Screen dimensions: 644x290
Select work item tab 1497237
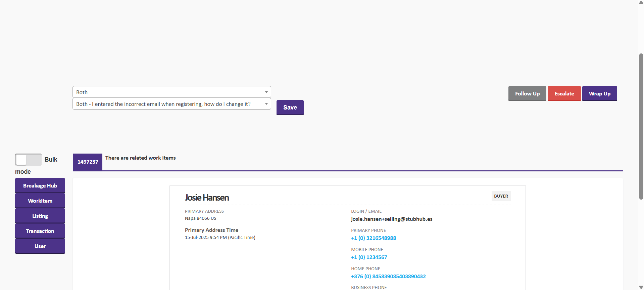[x=88, y=162]
